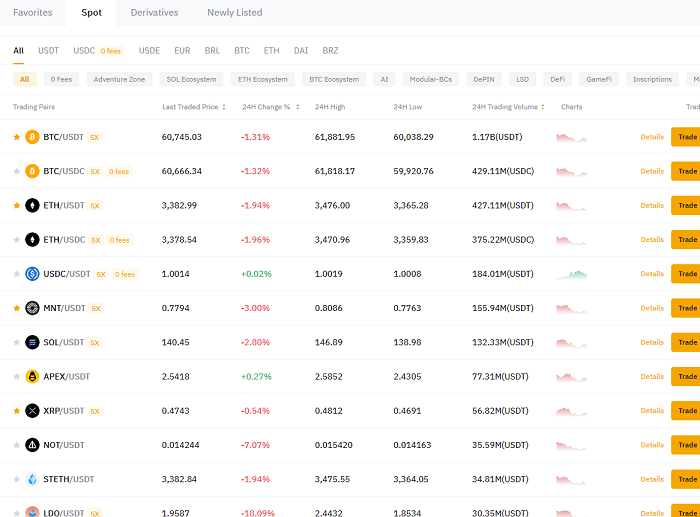
Task: Click the 0 fees badge on BTC/USDC
Action: click(119, 171)
